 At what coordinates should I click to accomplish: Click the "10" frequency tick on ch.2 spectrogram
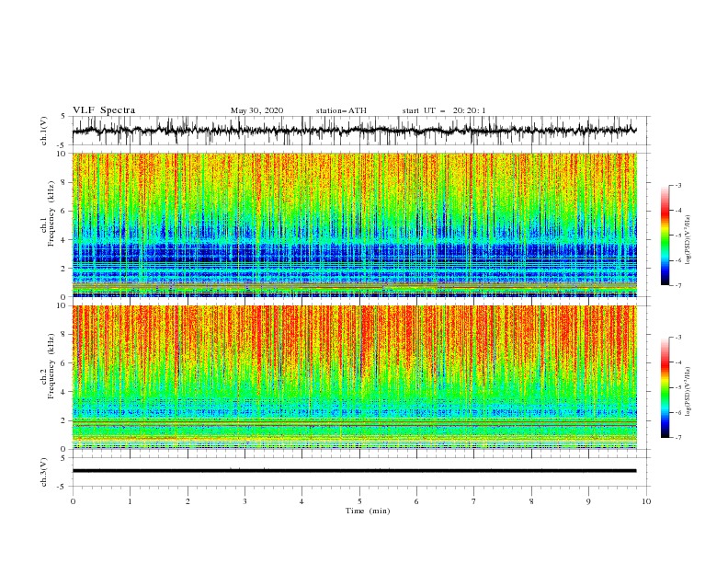pyautogui.click(x=63, y=305)
